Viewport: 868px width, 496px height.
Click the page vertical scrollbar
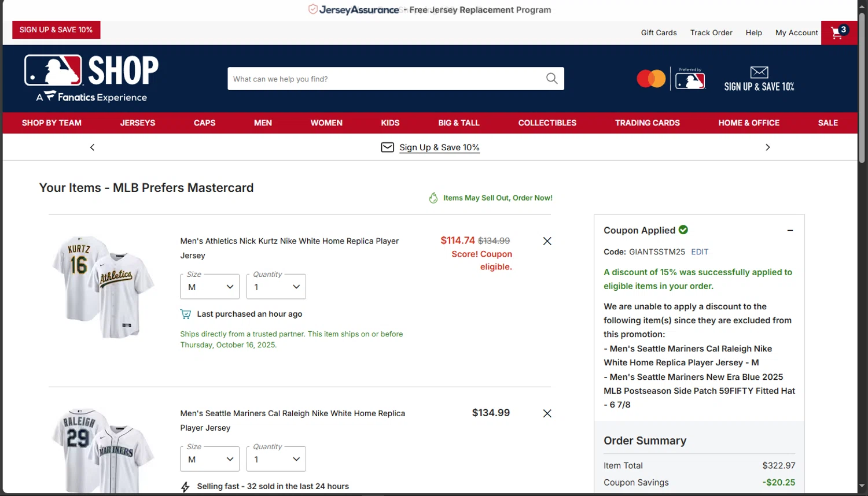click(x=862, y=87)
